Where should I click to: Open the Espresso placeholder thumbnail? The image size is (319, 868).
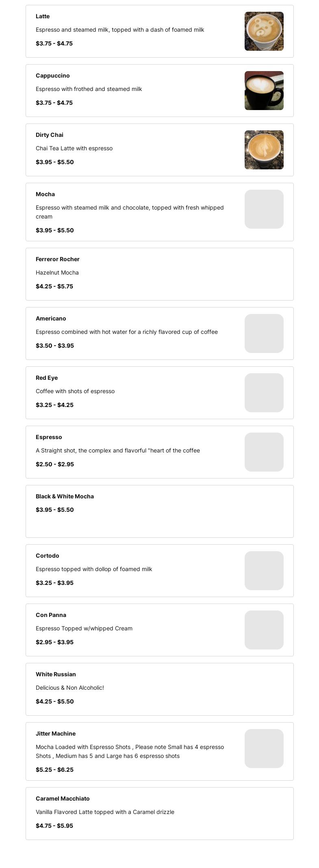tap(264, 452)
